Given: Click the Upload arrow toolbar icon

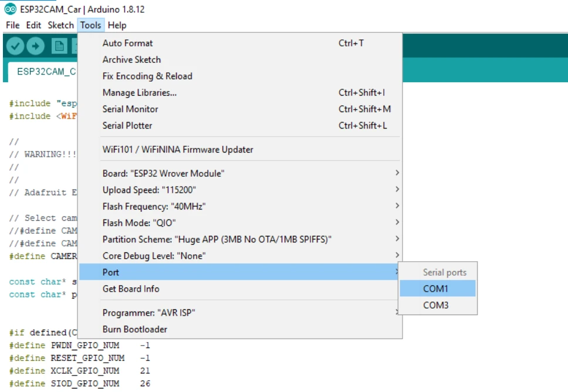Looking at the screenshot, I should [x=35, y=46].
